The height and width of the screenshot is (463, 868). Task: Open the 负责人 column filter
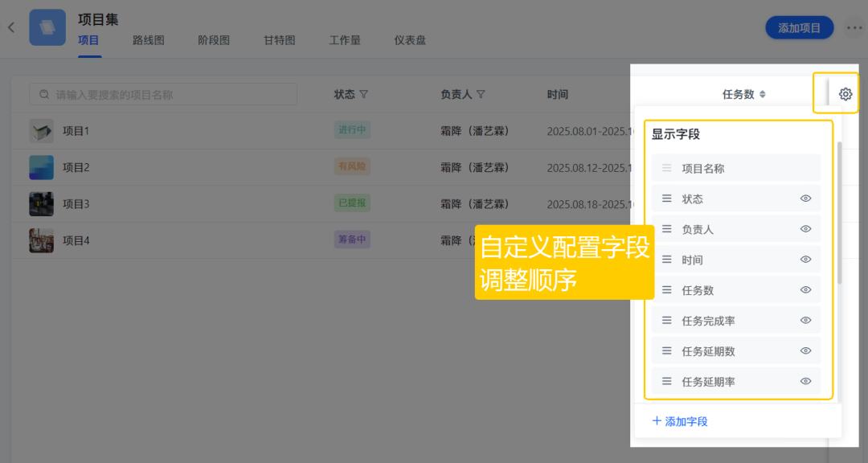pyautogui.click(x=481, y=95)
